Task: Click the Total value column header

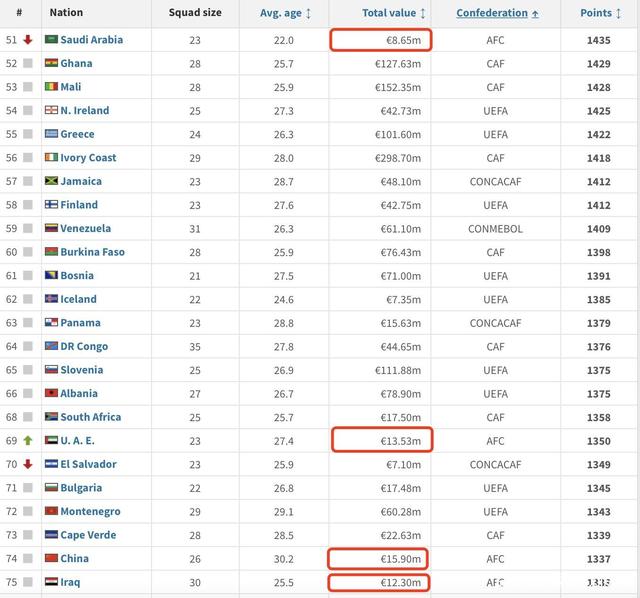Action: coord(389,13)
